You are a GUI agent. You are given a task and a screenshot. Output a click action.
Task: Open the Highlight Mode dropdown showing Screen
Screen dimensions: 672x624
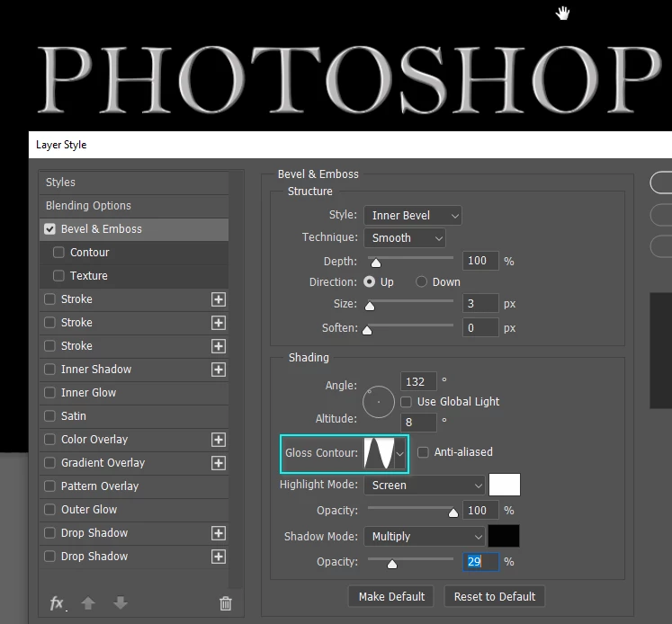click(425, 486)
